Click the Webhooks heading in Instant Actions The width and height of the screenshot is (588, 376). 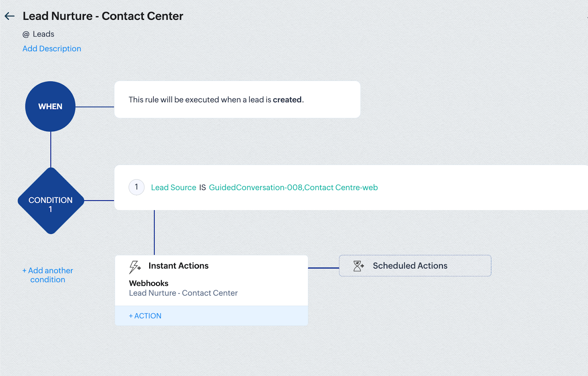click(x=148, y=283)
